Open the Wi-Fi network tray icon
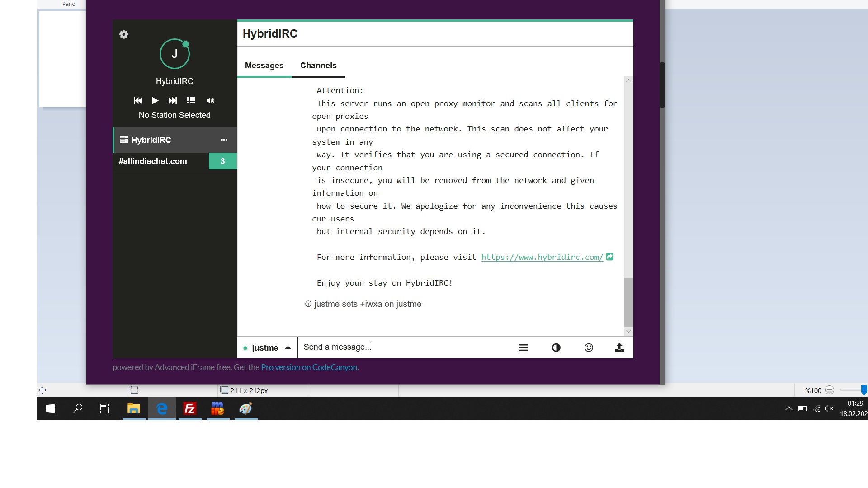 click(816, 408)
